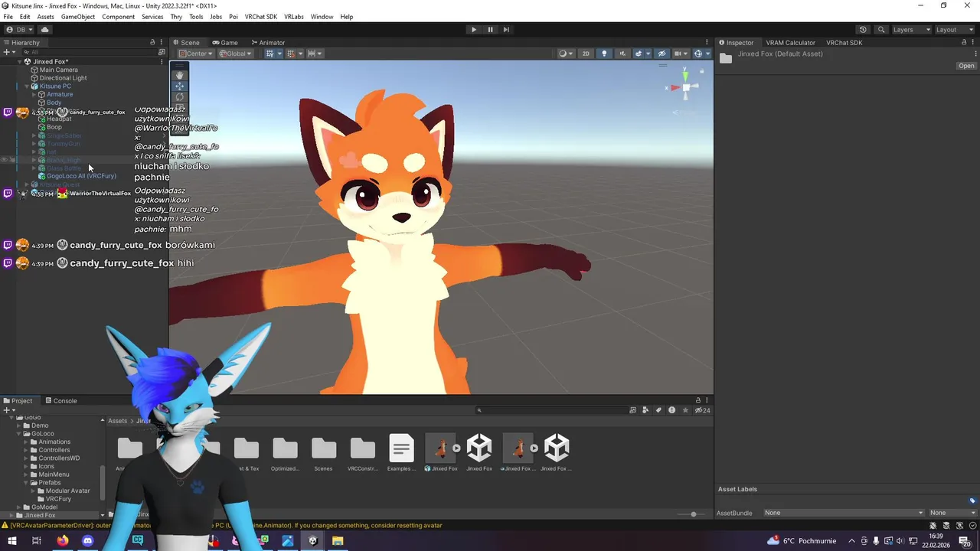Switch to the Game tab
This screenshot has height=551, width=980.
[225, 43]
